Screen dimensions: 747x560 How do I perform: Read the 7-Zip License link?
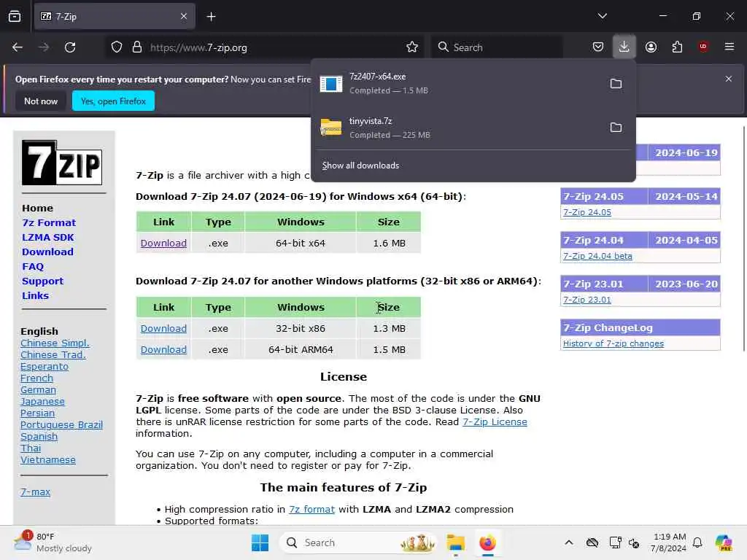point(495,422)
